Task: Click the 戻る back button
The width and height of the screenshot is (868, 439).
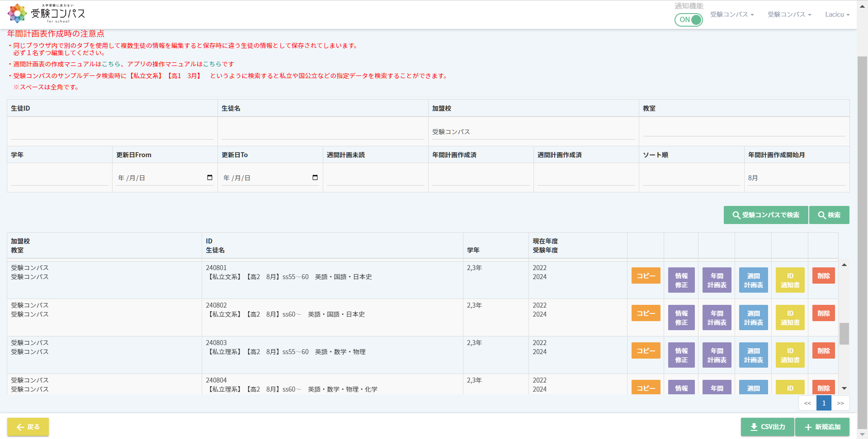Action: point(28,427)
